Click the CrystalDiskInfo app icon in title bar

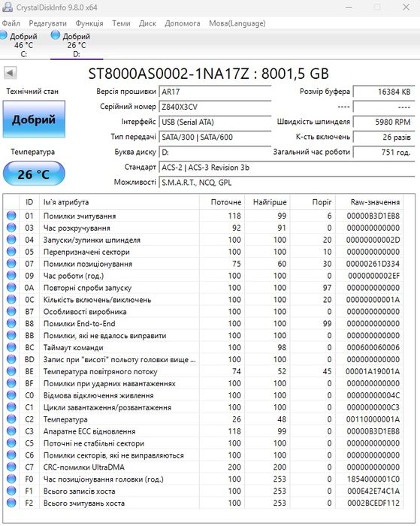click(x=8, y=7)
